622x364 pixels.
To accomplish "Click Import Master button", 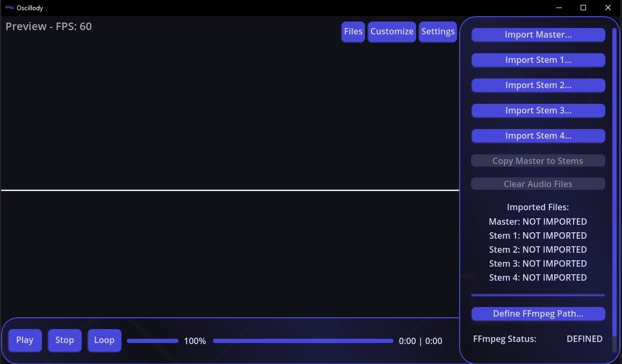I will point(538,35).
